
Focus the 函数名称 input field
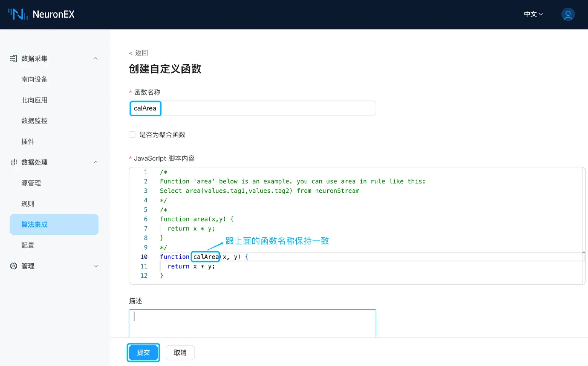[x=253, y=108]
